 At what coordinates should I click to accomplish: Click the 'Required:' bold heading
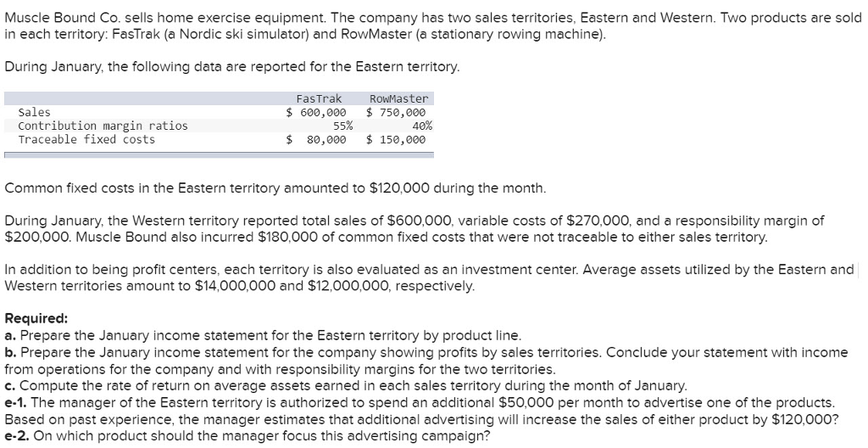pyautogui.click(x=36, y=319)
